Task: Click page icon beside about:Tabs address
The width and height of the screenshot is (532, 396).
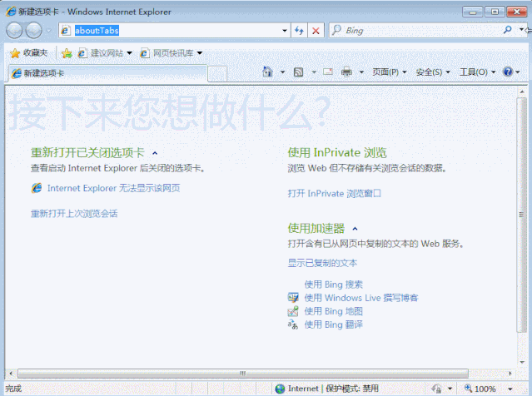Action: pos(65,31)
